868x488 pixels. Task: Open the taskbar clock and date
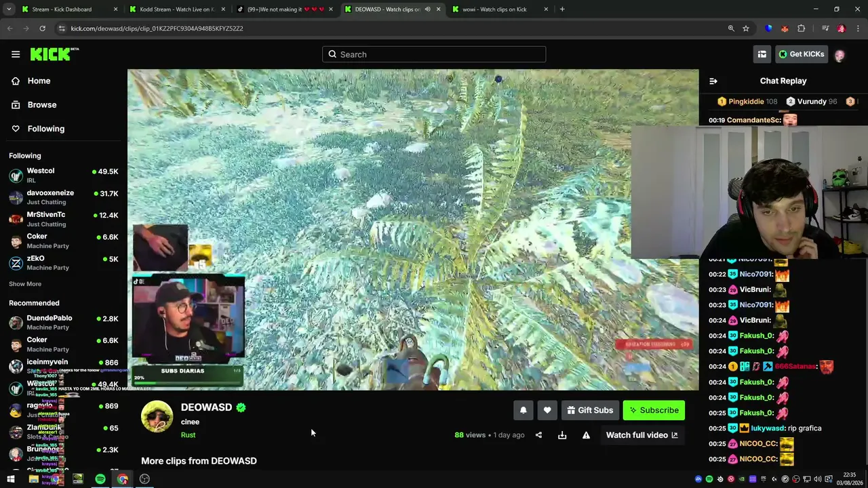point(850,479)
